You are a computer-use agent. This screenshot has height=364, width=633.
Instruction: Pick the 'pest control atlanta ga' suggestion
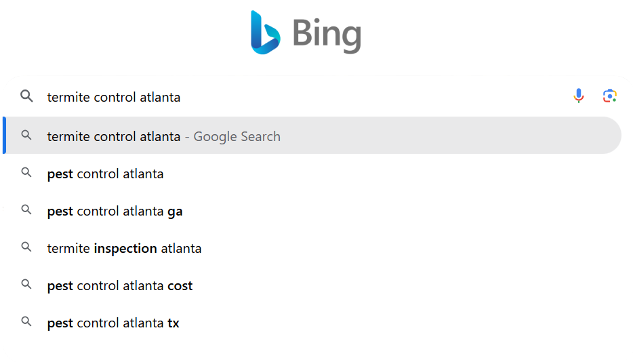pyautogui.click(x=115, y=211)
